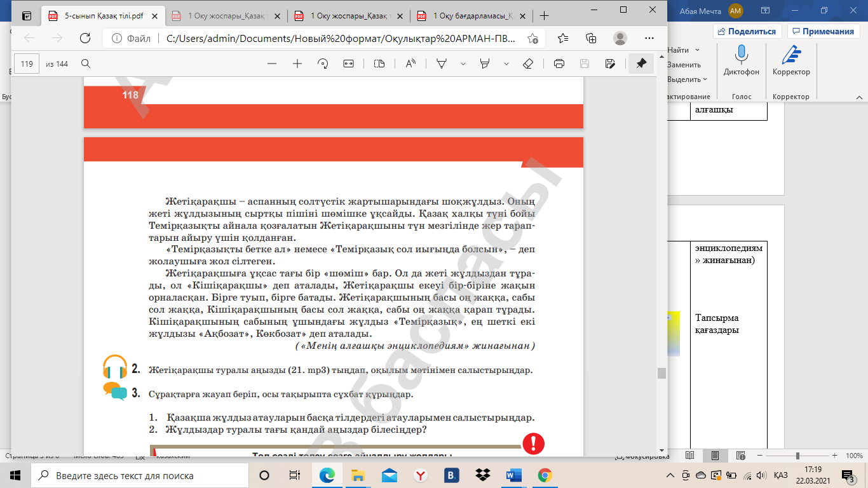Select the PDF Erase tool
This screenshot has height=488, width=868.
[x=527, y=64]
